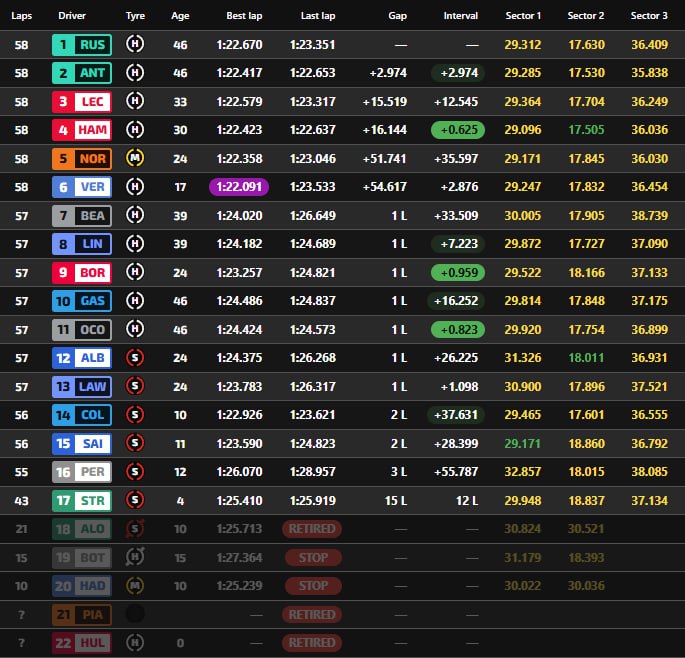Select the HAM driver badge
Screen dimensions: 685x658
[x=80, y=130]
